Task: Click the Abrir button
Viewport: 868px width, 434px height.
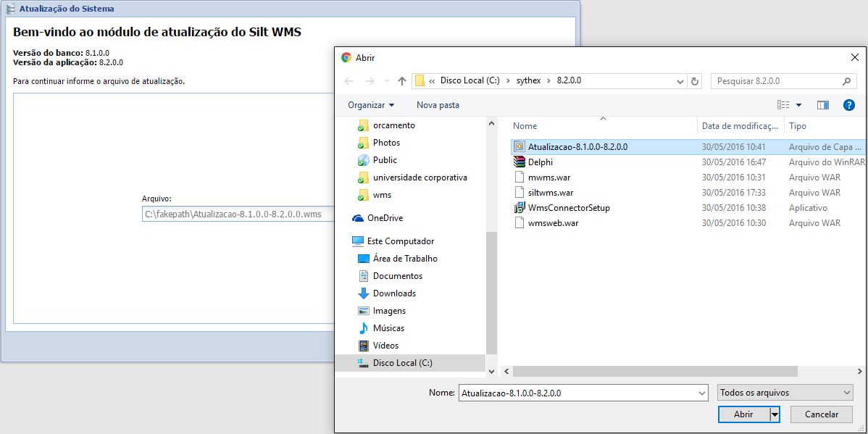Action: [743, 414]
